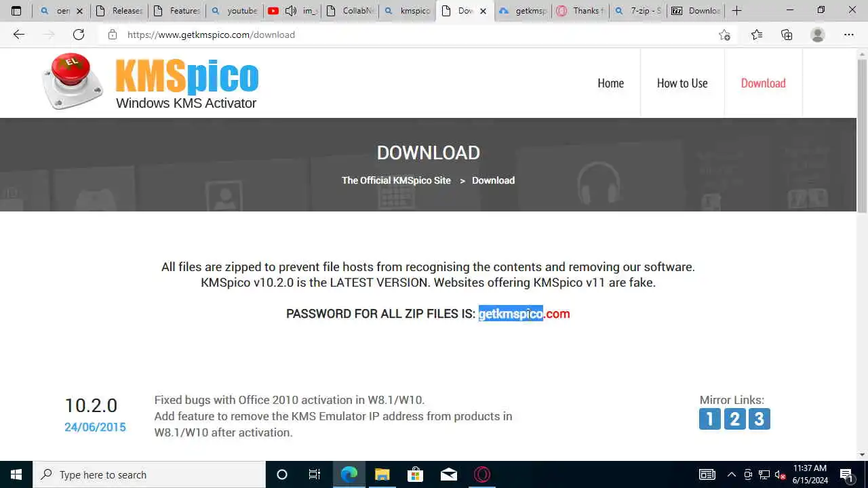This screenshot has height=488, width=868.
Task: Open the notification center
Action: [x=847, y=474]
